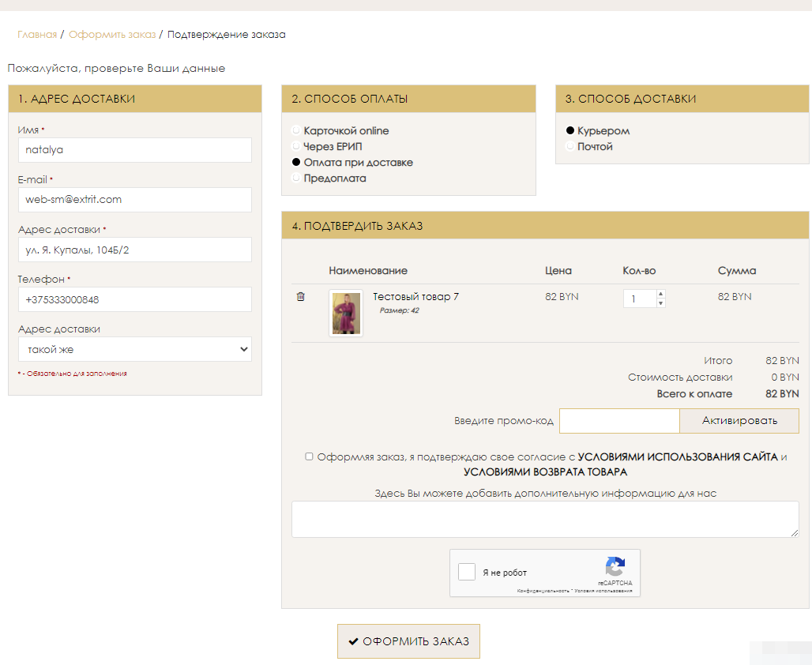Viewport: 812px width, 665px height.
Task: Decrease quantity with the down arrow
Action: pyautogui.click(x=661, y=303)
